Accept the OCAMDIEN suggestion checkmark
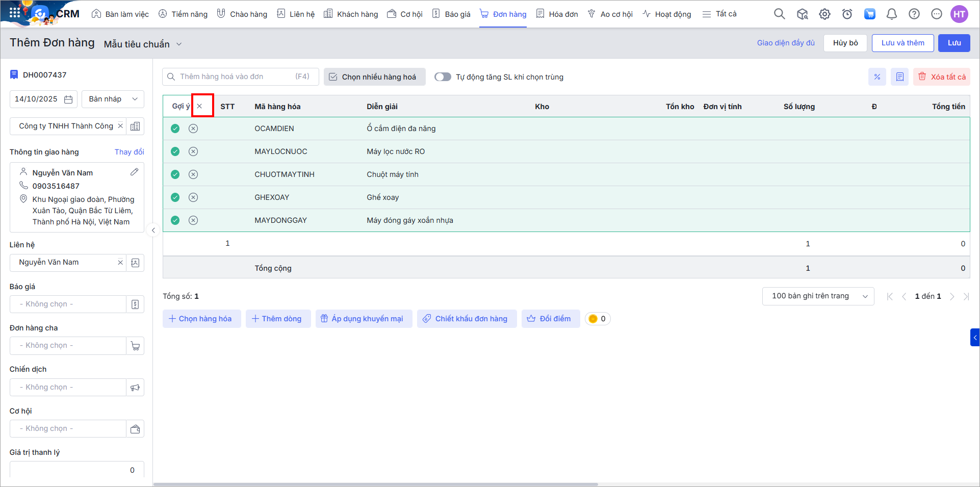The height and width of the screenshot is (487, 980). click(x=175, y=129)
